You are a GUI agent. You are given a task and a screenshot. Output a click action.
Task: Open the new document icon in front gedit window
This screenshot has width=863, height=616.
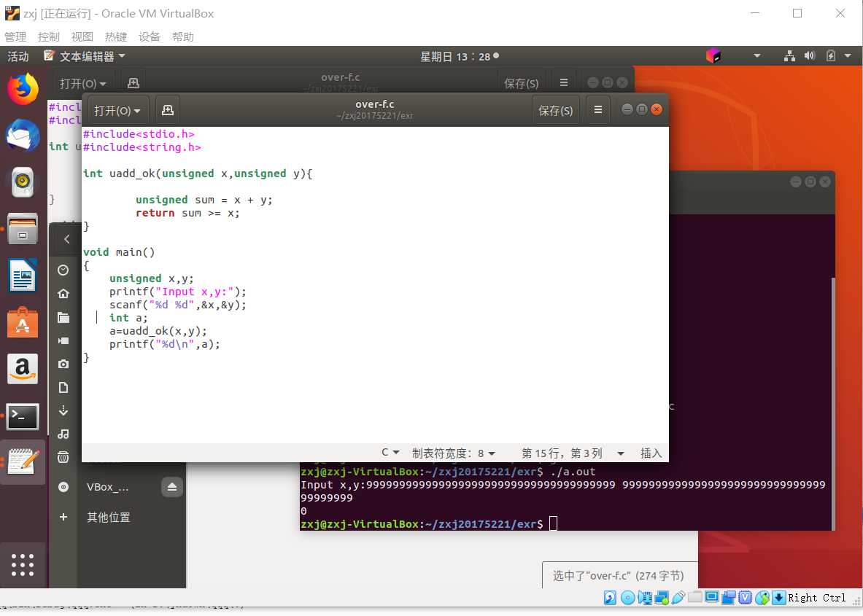pyautogui.click(x=168, y=110)
